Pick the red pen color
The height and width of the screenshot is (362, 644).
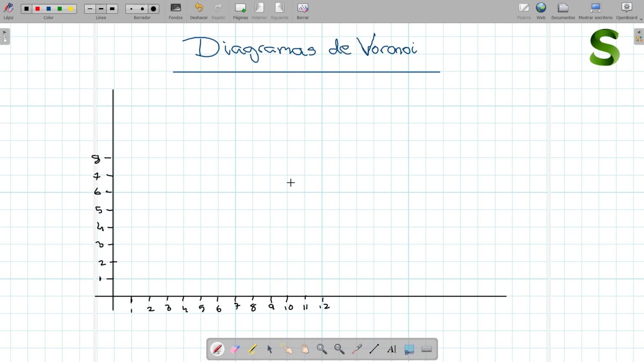coord(37,8)
